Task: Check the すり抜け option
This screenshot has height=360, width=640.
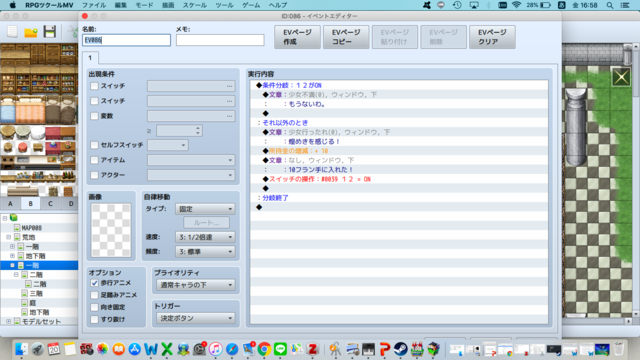Action: pyautogui.click(x=95, y=319)
